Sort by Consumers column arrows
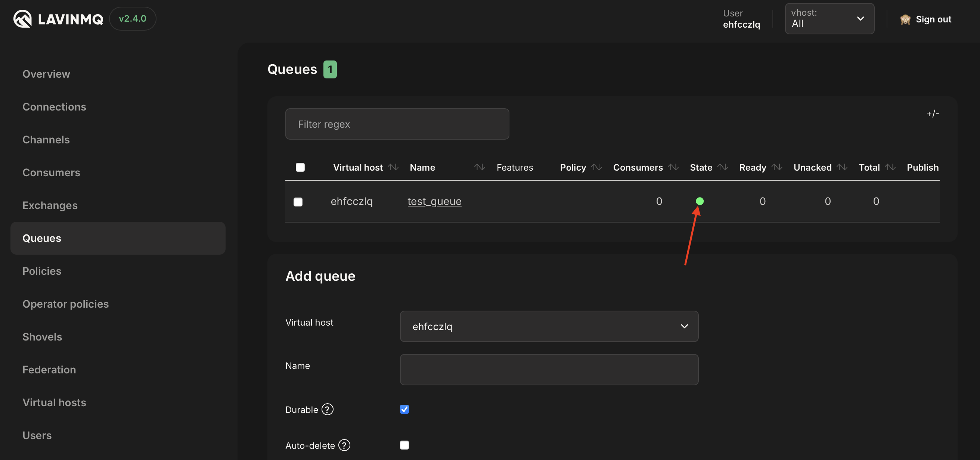 (673, 167)
